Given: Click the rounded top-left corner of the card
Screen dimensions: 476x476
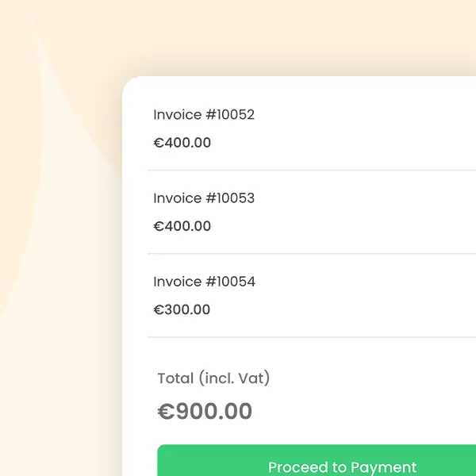Looking at the screenshot, I should coord(130,84).
